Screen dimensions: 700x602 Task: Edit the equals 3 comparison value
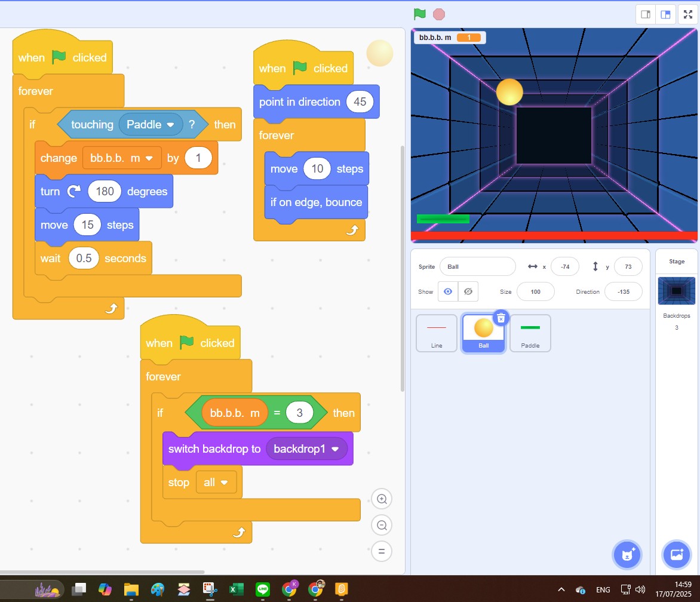pyautogui.click(x=300, y=413)
